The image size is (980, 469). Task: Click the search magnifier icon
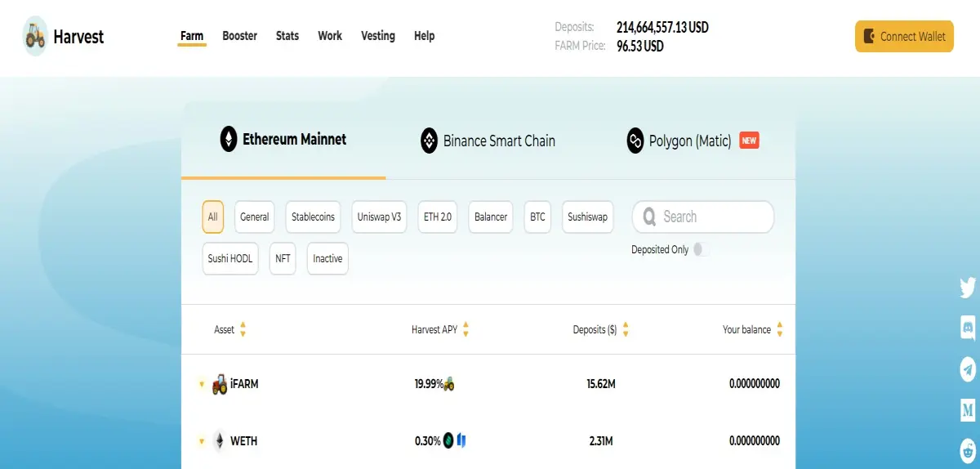point(649,217)
